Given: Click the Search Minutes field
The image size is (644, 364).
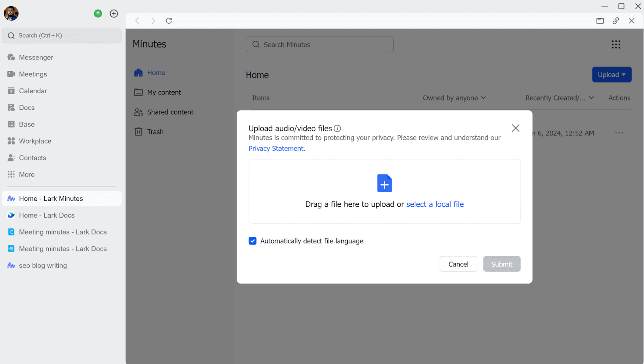Looking at the screenshot, I should (x=320, y=45).
